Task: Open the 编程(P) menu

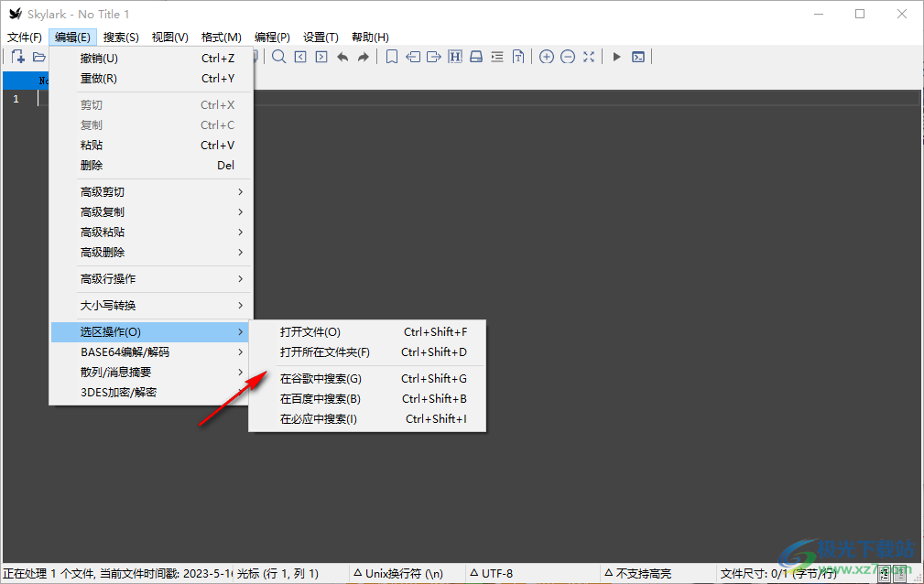Action: point(272,38)
